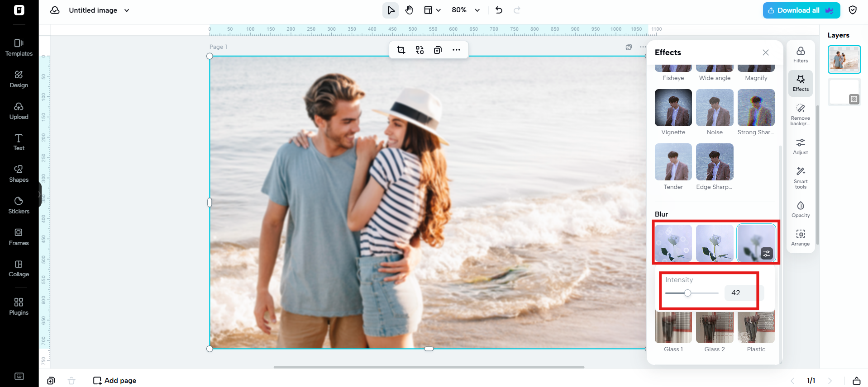Select the Text tool in sidebar

tap(19, 142)
